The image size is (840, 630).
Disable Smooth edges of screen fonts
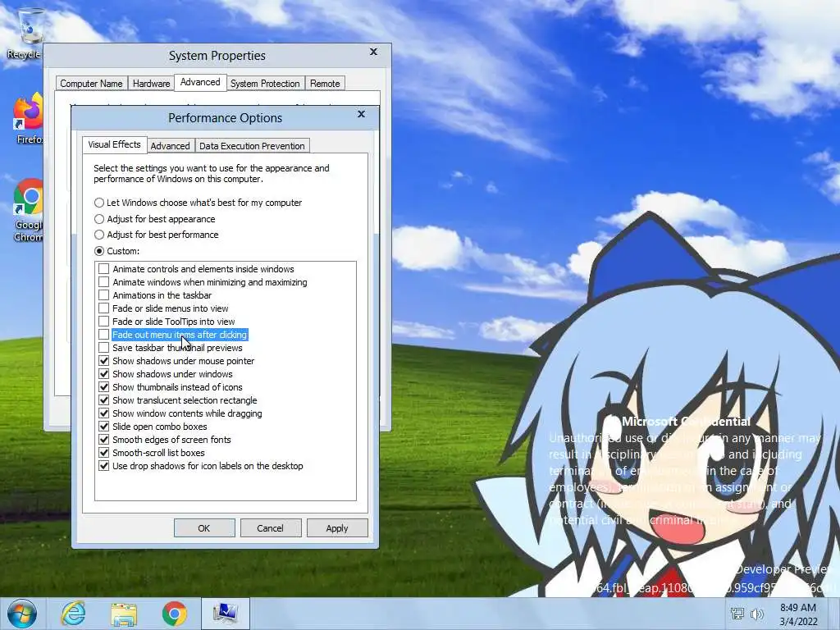[x=104, y=440]
